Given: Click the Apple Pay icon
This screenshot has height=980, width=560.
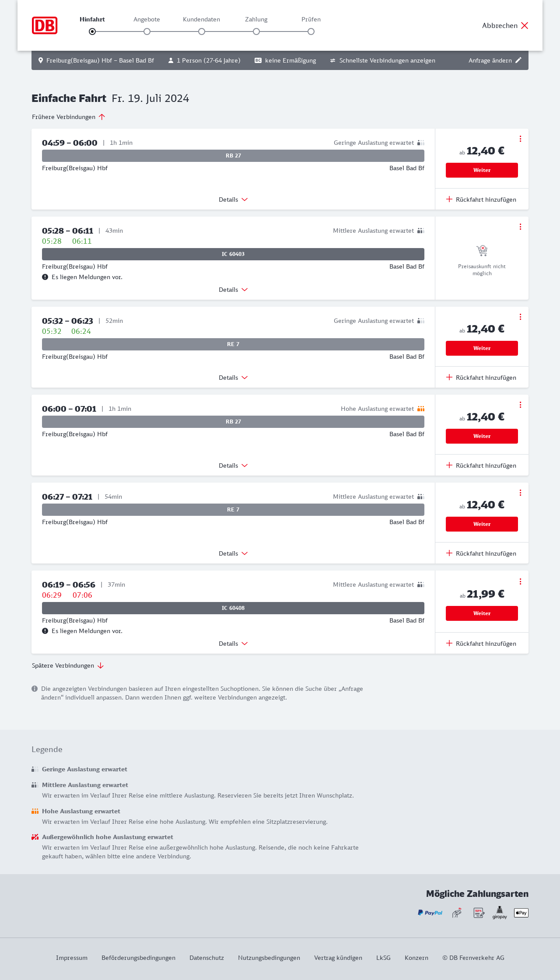Looking at the screenshot, I should click(521, 913).
